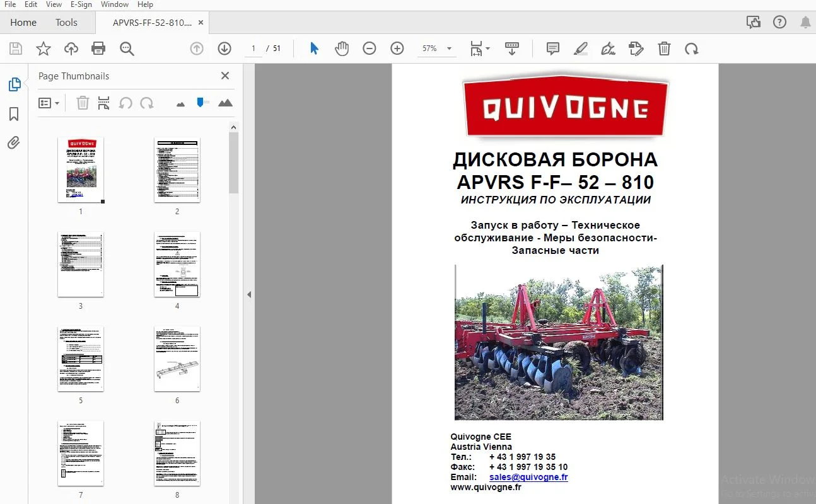Open the Edit menu
This screenshot has height=504, width=816.
tap(31, 4)
